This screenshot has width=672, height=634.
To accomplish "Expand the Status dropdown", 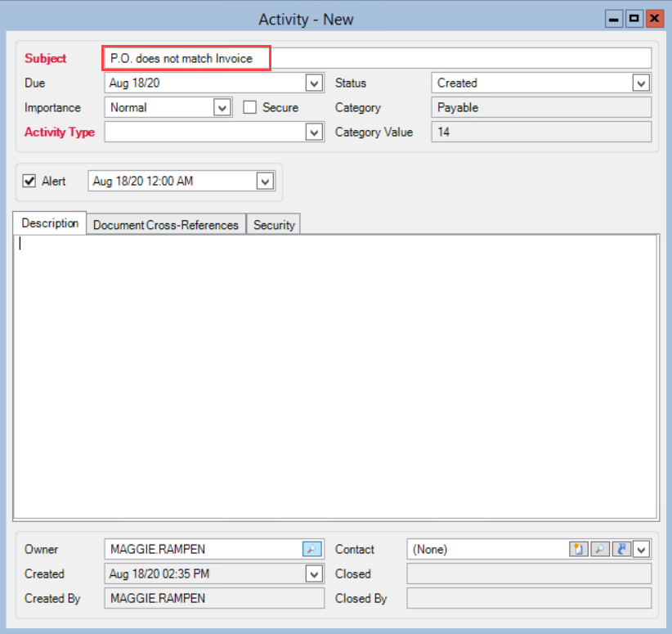I will click(x=641, y=83).
